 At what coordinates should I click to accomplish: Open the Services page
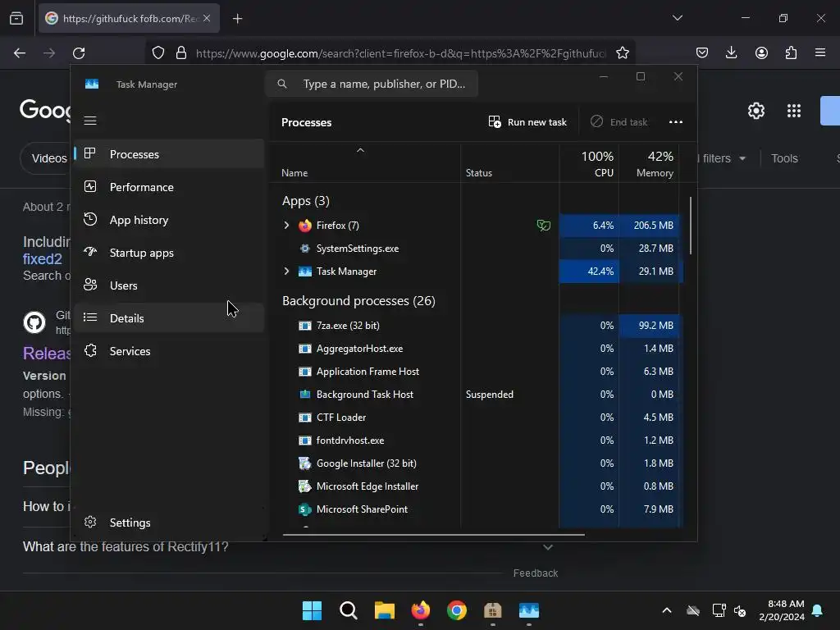click(x=169, y=351)
